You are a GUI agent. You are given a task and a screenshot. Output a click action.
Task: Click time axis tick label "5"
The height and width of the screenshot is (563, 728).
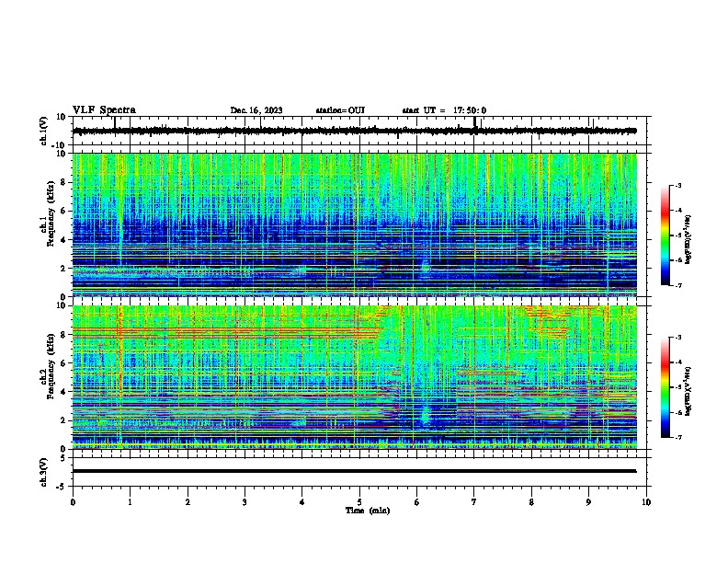coord(359,502)
